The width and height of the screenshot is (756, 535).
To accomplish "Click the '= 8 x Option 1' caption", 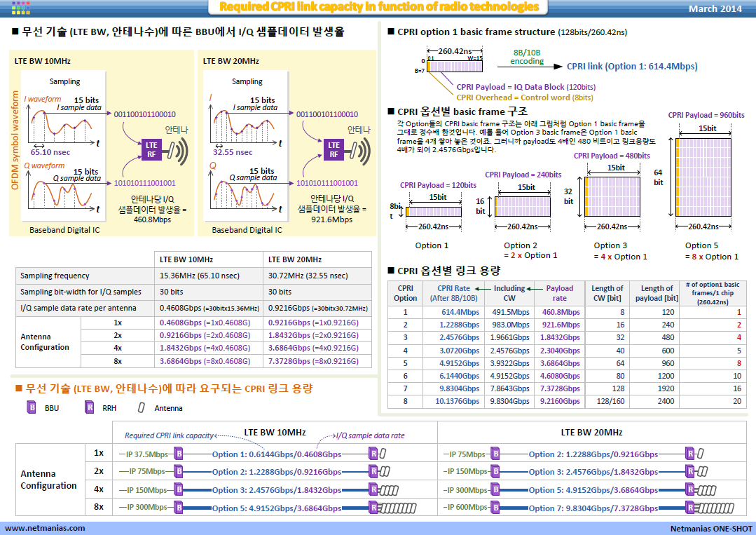I will [712, 257].
